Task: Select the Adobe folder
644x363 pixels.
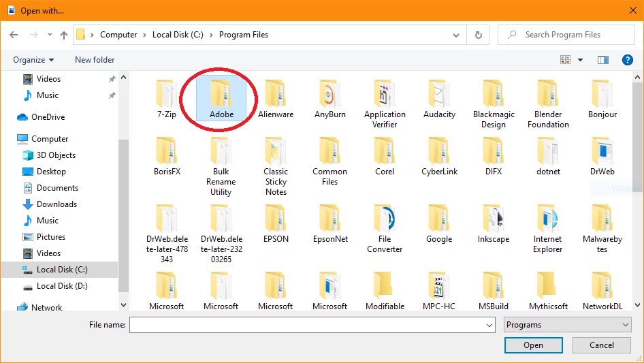Action: 221,99
